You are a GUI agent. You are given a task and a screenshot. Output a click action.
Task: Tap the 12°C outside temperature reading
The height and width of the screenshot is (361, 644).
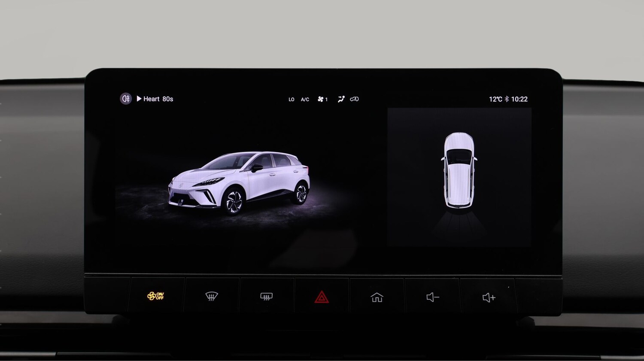pyautogui.click(x=495, y=99)
